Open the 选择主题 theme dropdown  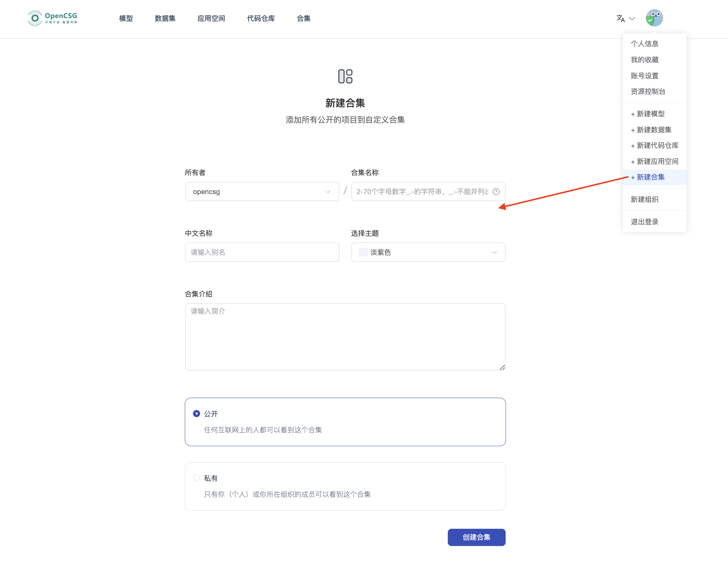pyautogui.click(x=428, y=252)
